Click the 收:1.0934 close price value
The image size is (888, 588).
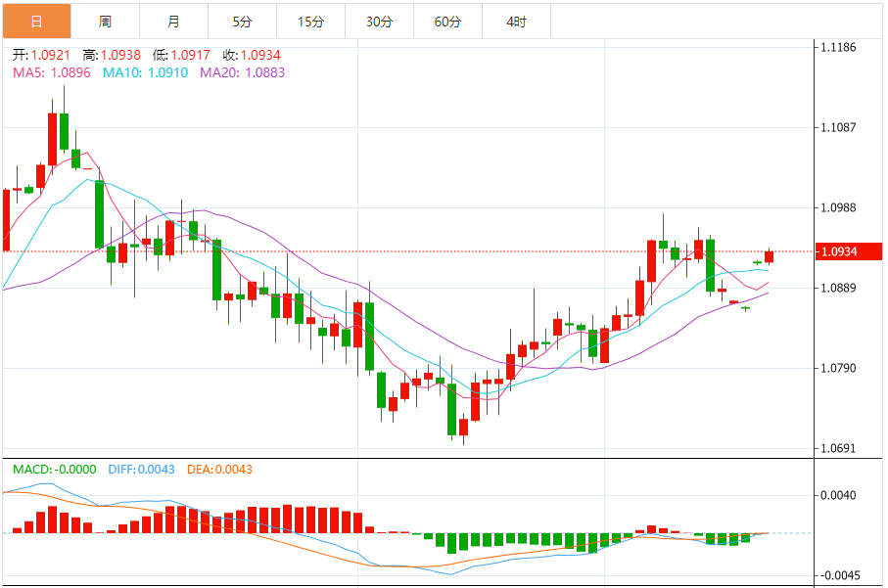[252, 55]
